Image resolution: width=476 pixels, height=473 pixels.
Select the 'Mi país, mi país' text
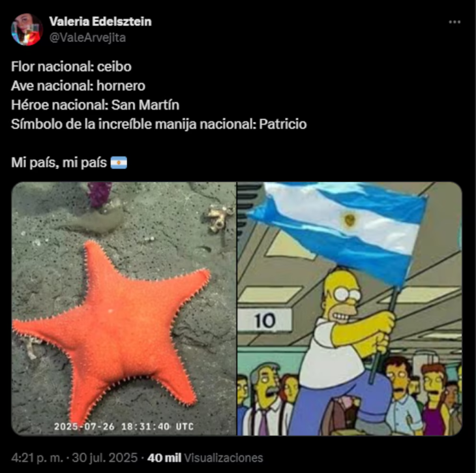pyautogui.click(x=59, y=162)
